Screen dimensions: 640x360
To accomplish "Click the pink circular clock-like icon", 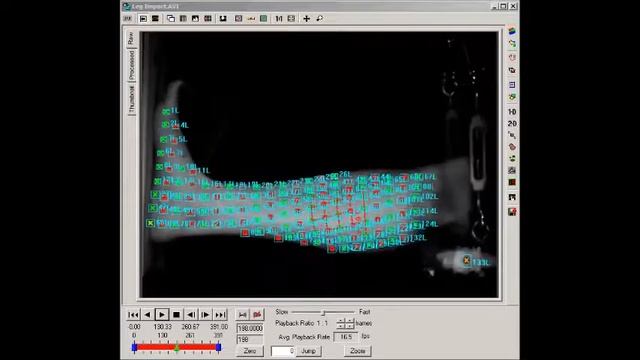I will point(512,57).
